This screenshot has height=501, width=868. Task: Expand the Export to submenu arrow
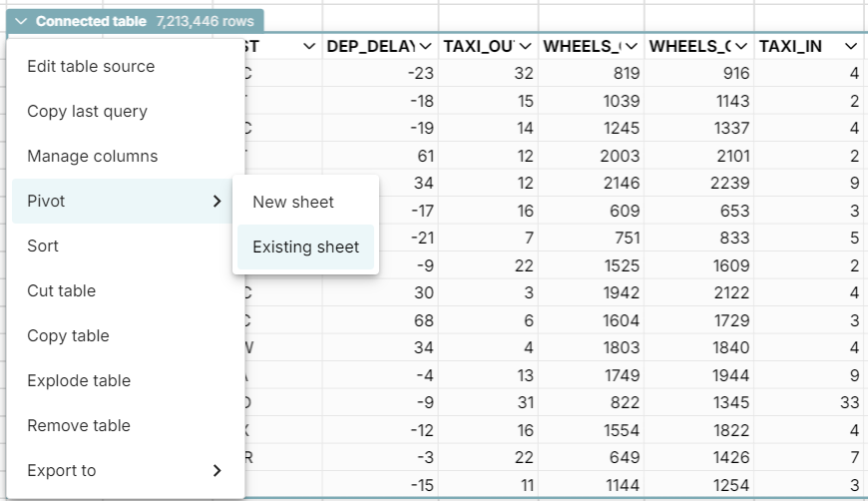(217, 471)
